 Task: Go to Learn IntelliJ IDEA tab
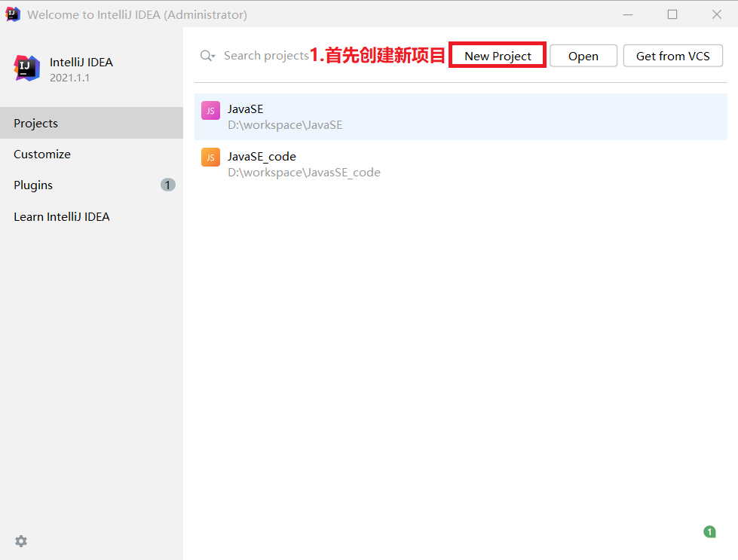coord(91,216)
